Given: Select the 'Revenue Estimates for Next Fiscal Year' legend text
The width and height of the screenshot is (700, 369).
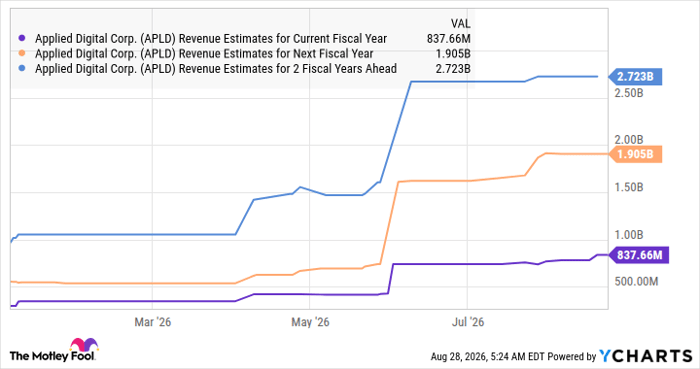Looking at the screenshot, I should tap(204, 54).
